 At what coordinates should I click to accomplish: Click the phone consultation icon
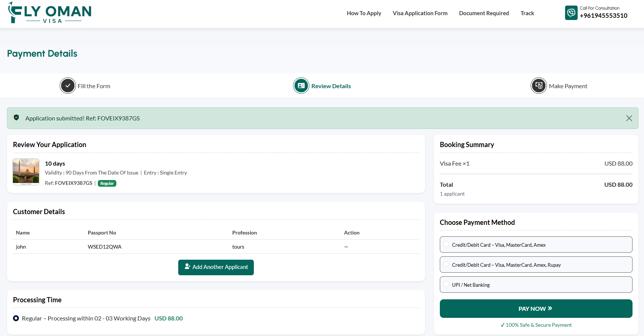(571, 13)
